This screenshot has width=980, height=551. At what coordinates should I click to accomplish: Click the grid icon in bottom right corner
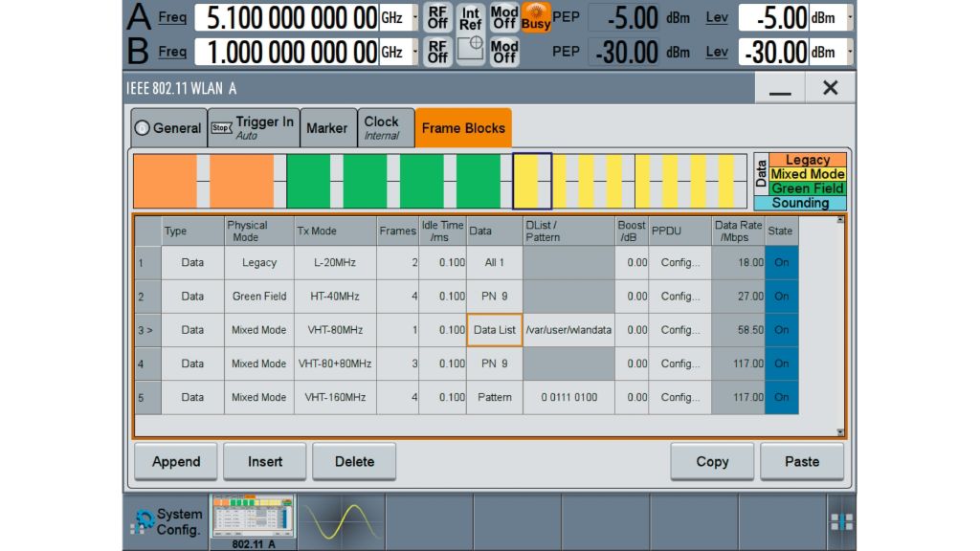click(x=842, y=519)
